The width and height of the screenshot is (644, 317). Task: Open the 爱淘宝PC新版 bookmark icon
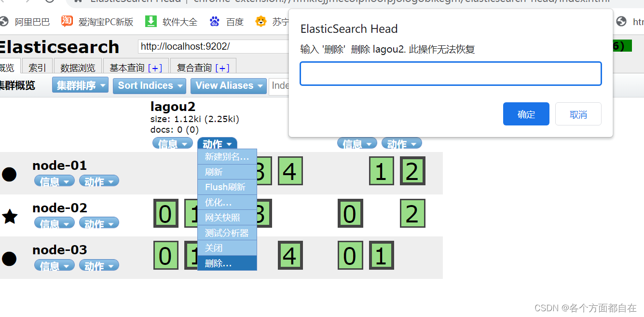click(x=67, y=21)
